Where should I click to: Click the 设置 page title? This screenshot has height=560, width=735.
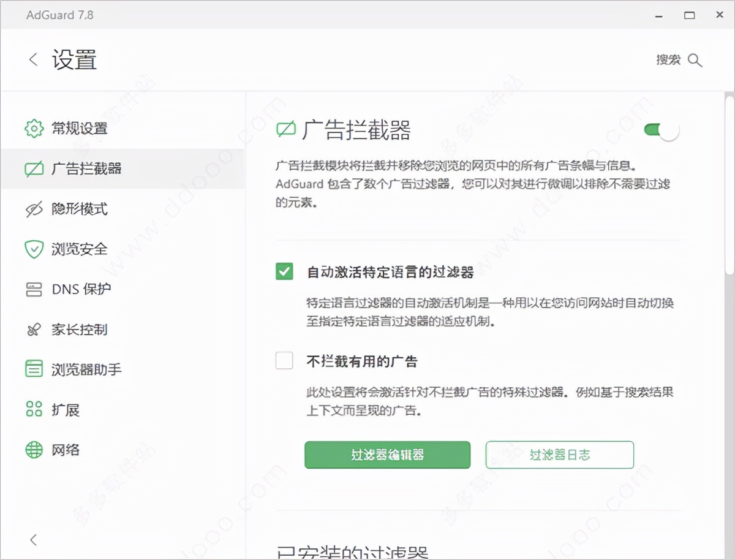tap(74, 60)
